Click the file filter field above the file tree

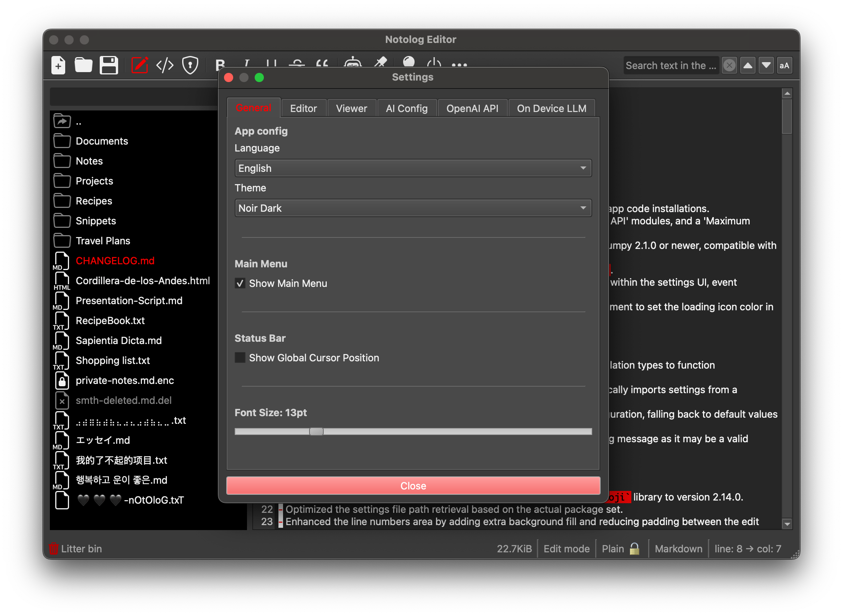[x=133, y=96]
